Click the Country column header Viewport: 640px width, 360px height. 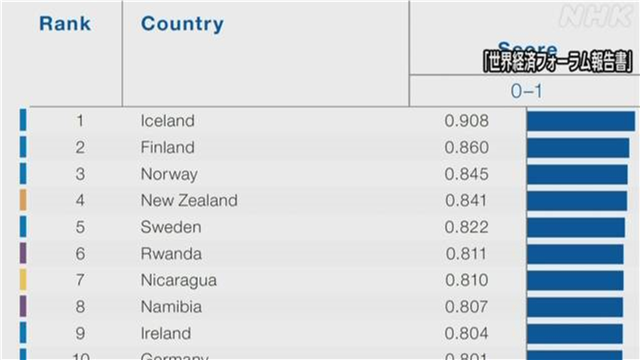coord(182,24)
